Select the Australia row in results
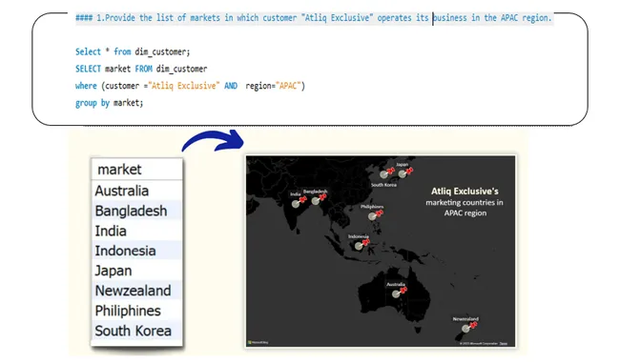The height and width of the screenshot is (364, 620). coord(136,191)
